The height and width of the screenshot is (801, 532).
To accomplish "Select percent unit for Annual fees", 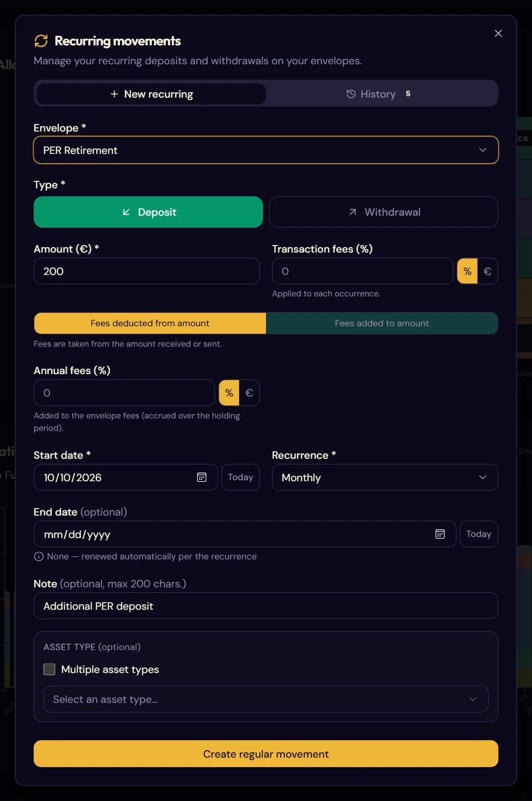I will click(229, 393).
